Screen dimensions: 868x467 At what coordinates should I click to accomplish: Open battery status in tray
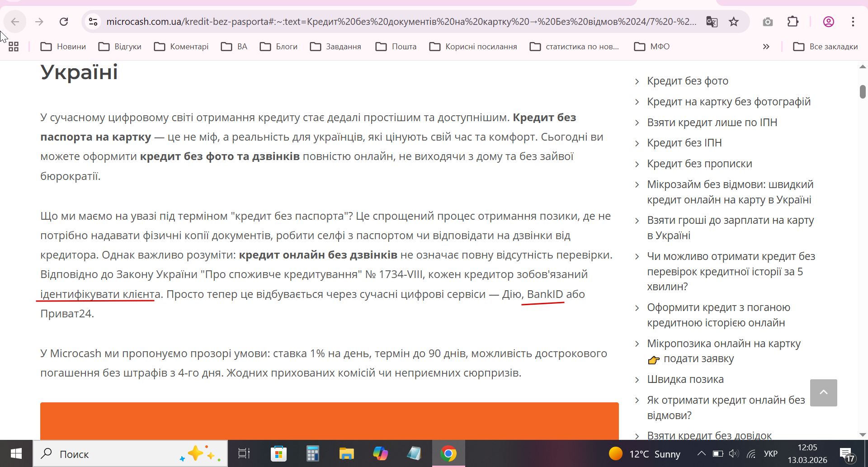718,453
